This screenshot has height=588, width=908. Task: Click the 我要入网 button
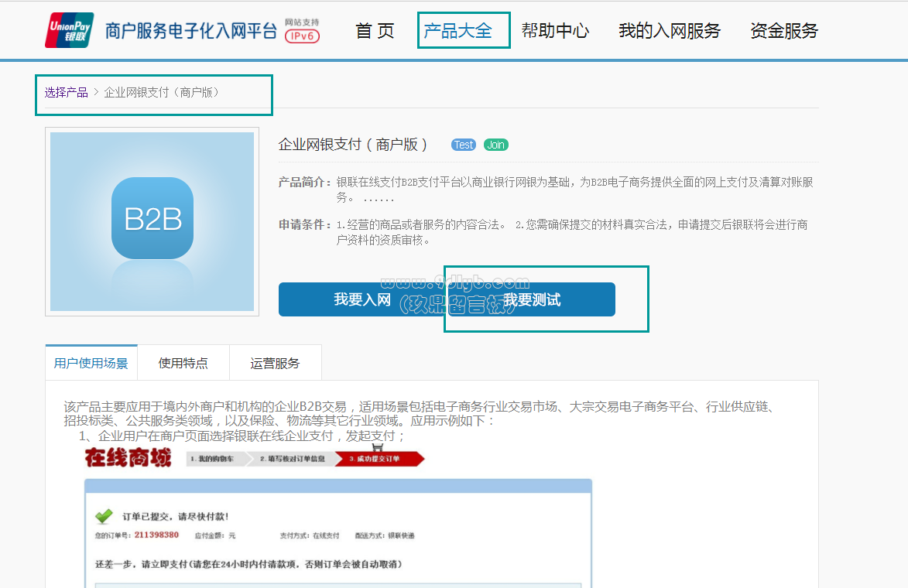click(362, 299)
